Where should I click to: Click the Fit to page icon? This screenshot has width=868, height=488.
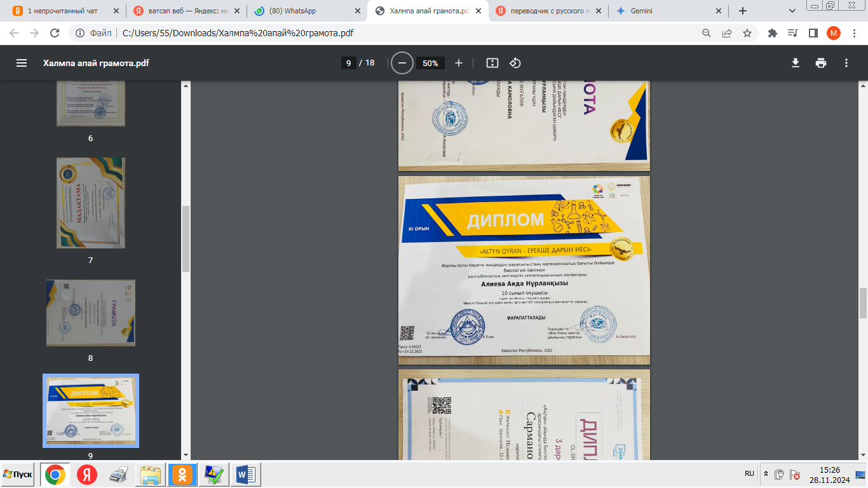click(492, 63)
